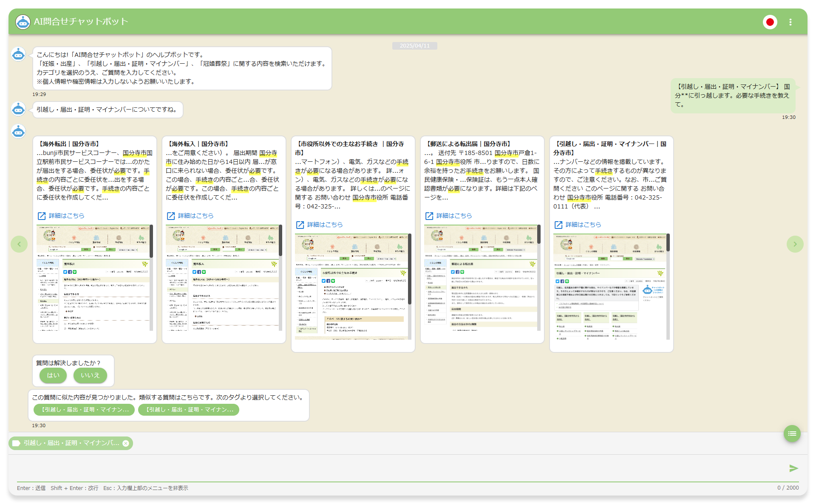Click the send message arrow icon
The image size is (816, 504).
coord(793,468)
